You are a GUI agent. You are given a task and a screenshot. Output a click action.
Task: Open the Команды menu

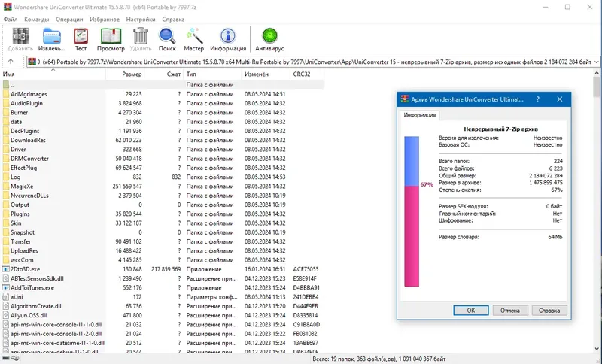click(36, 20)
